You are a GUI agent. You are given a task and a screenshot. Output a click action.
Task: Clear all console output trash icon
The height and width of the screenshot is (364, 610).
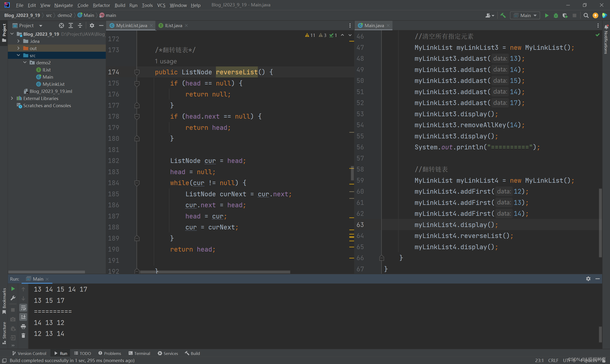23,336
